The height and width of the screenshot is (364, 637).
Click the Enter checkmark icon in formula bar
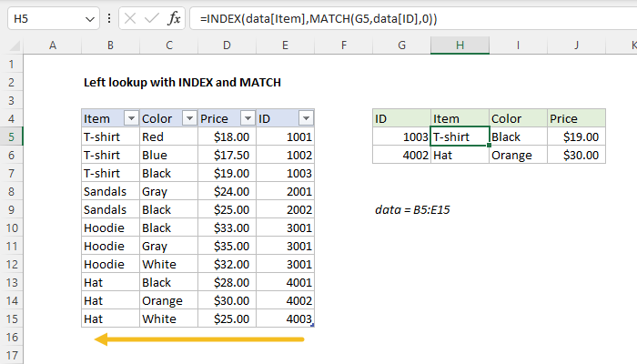tap(152, 18)
